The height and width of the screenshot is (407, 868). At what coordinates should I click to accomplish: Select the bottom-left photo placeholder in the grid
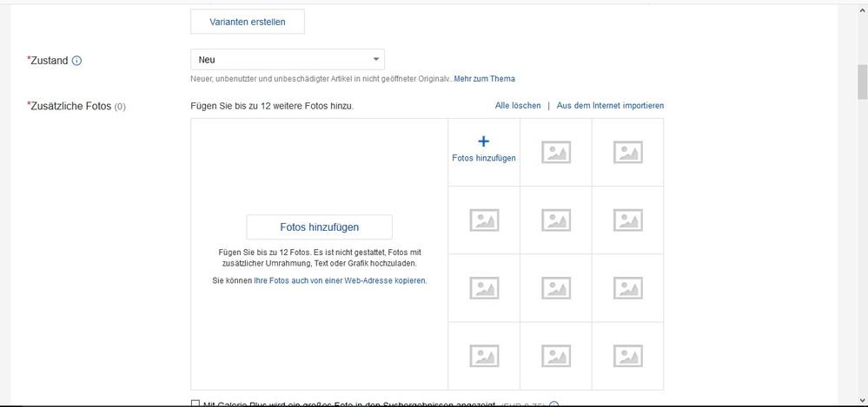[x=484, y=355]
